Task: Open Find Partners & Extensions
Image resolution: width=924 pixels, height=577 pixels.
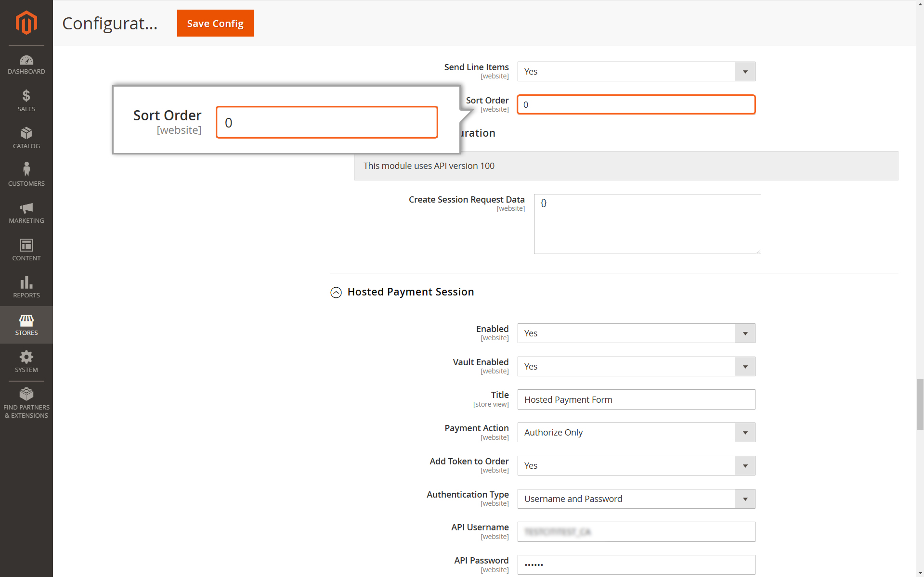Action: click(x=26, y=403)
